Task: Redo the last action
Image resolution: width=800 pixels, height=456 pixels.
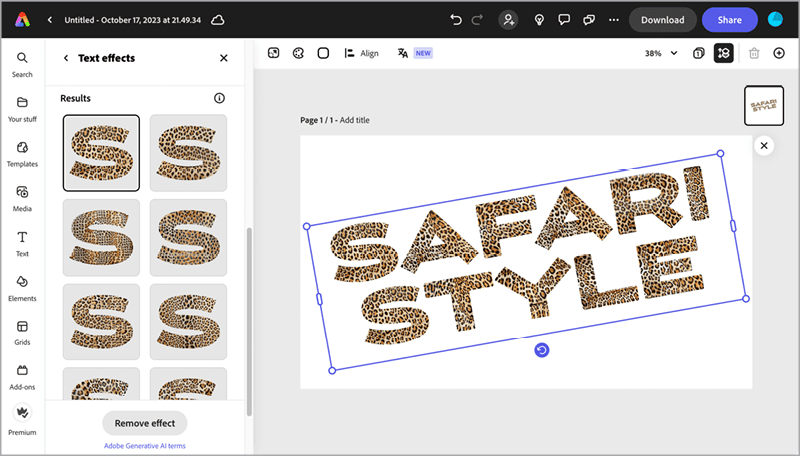Action: point(477,20)
